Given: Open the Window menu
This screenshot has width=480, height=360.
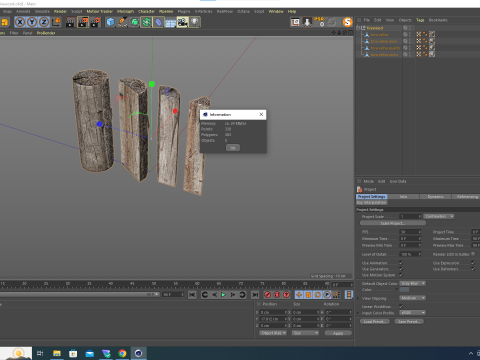Looking at the screenshot, I should point(276,11).
